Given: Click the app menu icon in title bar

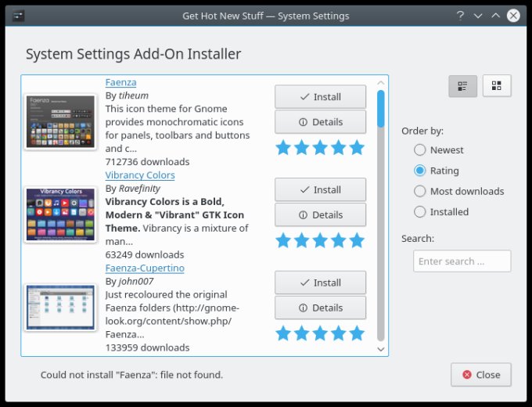Looking at the screenshot, I should point(18,15).
